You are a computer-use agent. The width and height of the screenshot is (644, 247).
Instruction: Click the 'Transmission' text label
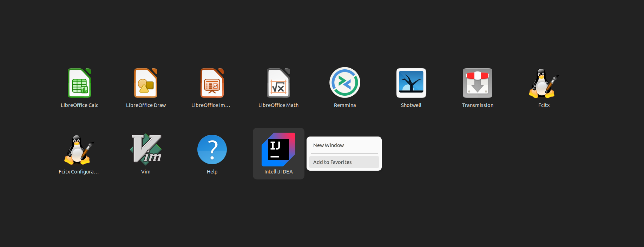tap(478, 105)
